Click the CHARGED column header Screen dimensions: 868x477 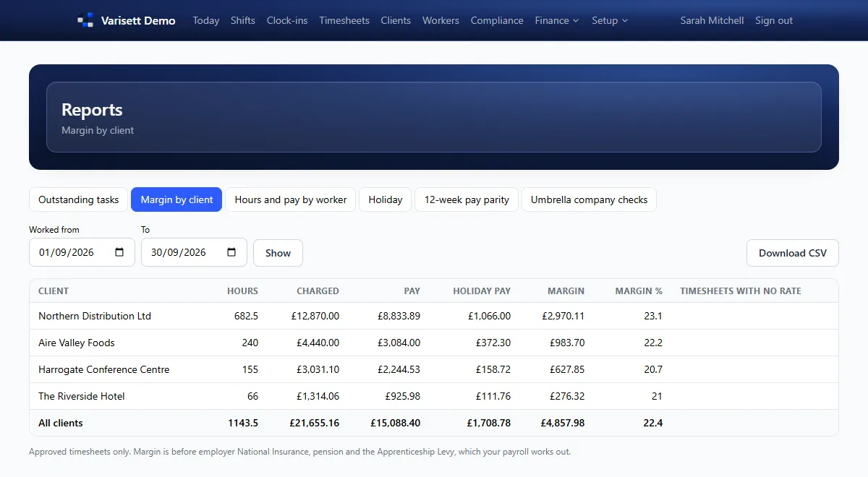318,291
